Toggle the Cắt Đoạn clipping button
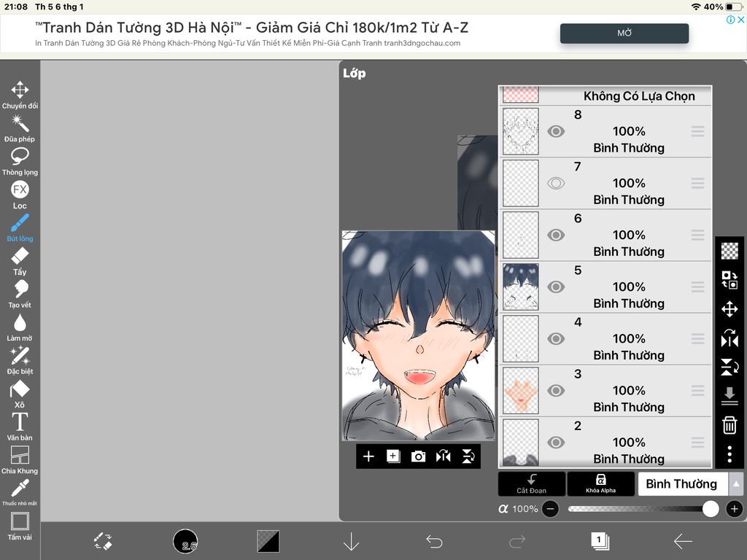 pos(532,484)
